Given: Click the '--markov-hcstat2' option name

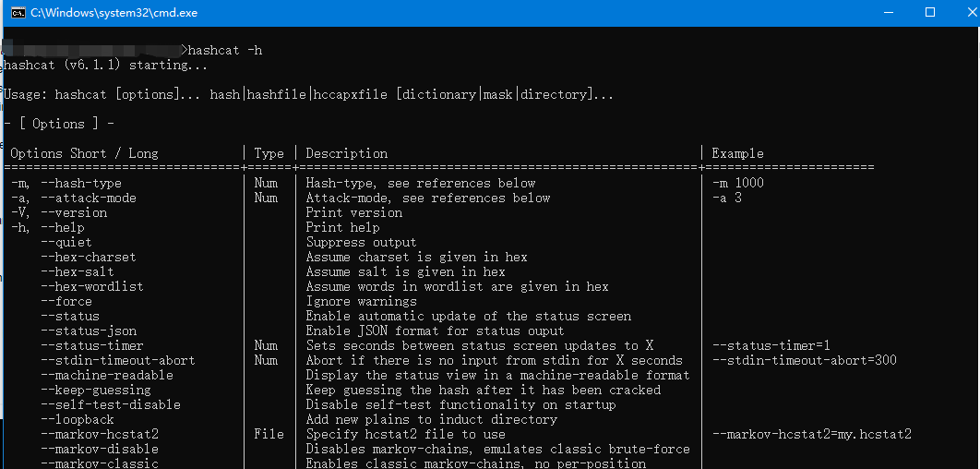Looking at the screenshot, I should [100, 435].
